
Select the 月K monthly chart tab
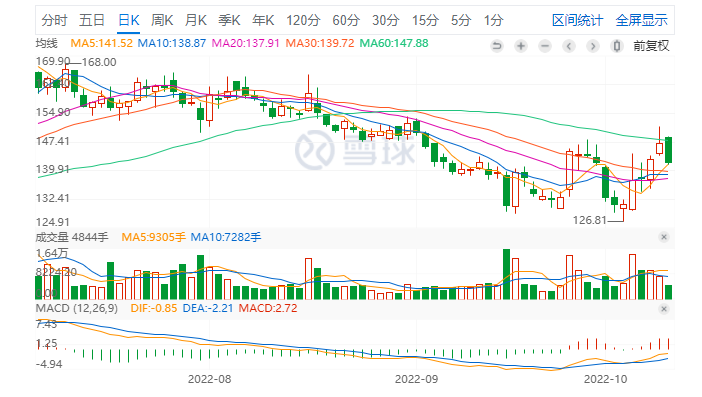pos(196,20)
